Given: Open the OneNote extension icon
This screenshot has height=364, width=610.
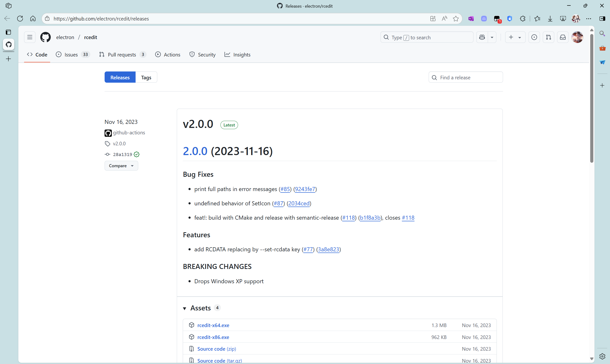Looking at the screenshot, I should coord(471,19).
